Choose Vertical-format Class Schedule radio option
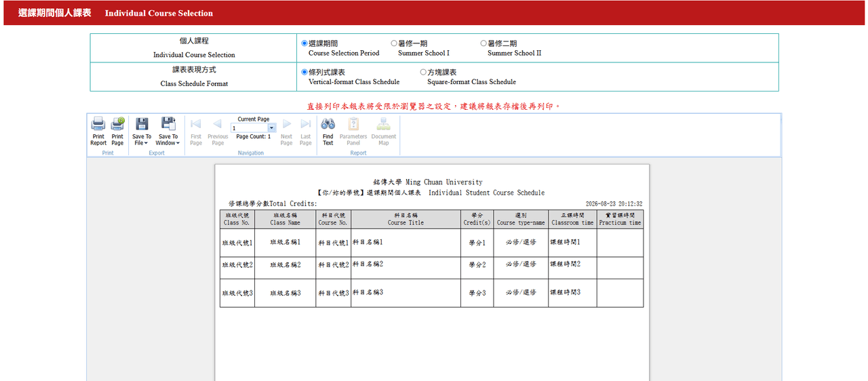The height and width of the screenshot is (381, 868). (304, 72)
